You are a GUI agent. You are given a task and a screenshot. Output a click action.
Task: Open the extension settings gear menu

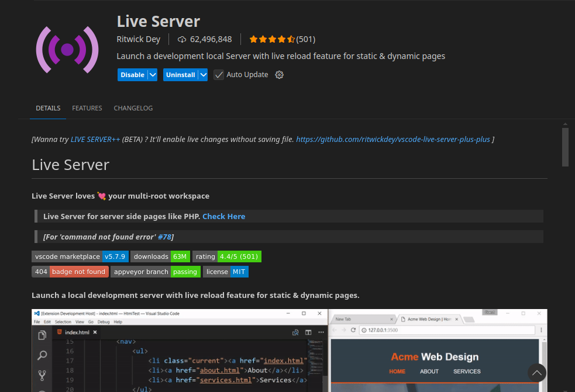click(279, 75)
